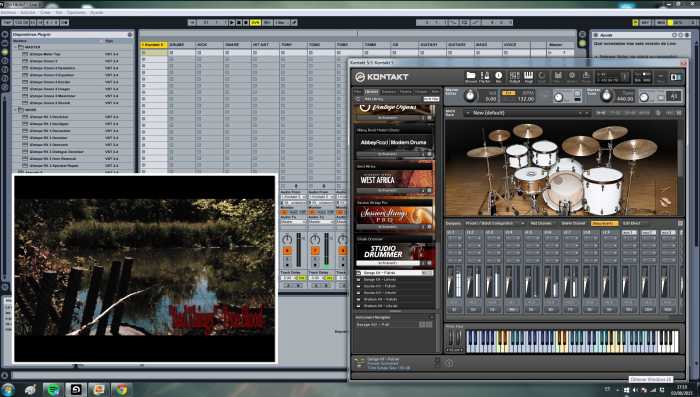Screen dimensions: 700x397
Task: Click the Record button in Ableton transport
Action: coord(246,22)
